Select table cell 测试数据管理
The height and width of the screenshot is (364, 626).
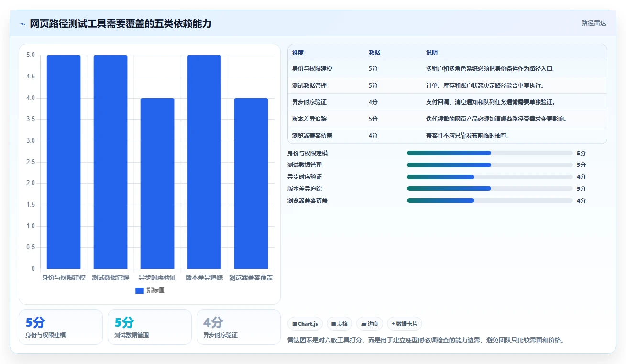tap(309, 85)
